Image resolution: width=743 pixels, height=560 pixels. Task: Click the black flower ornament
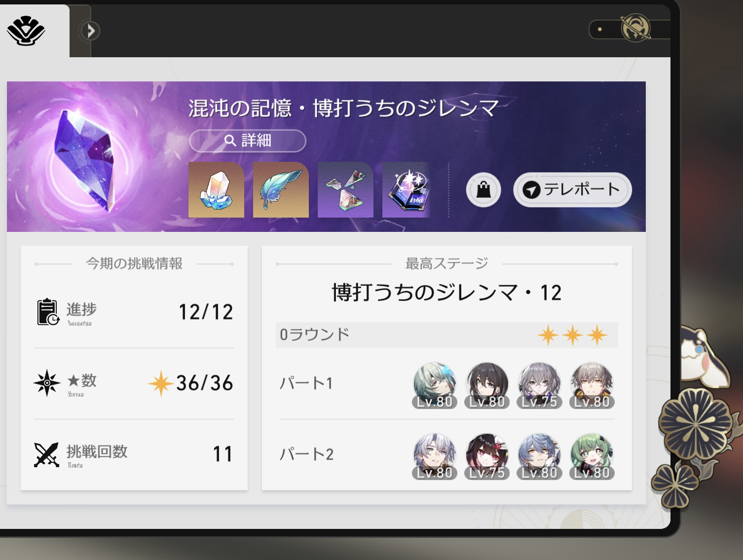tap(696, 423)
